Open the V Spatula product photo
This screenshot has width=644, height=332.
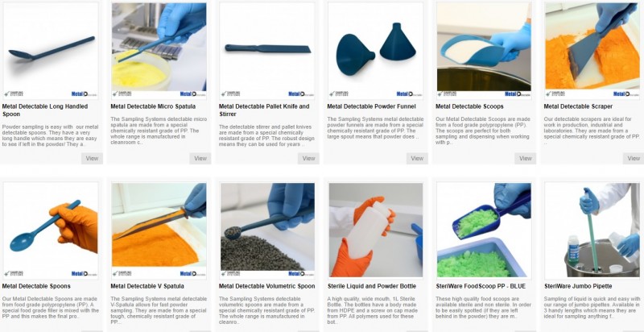coord(159,230)
